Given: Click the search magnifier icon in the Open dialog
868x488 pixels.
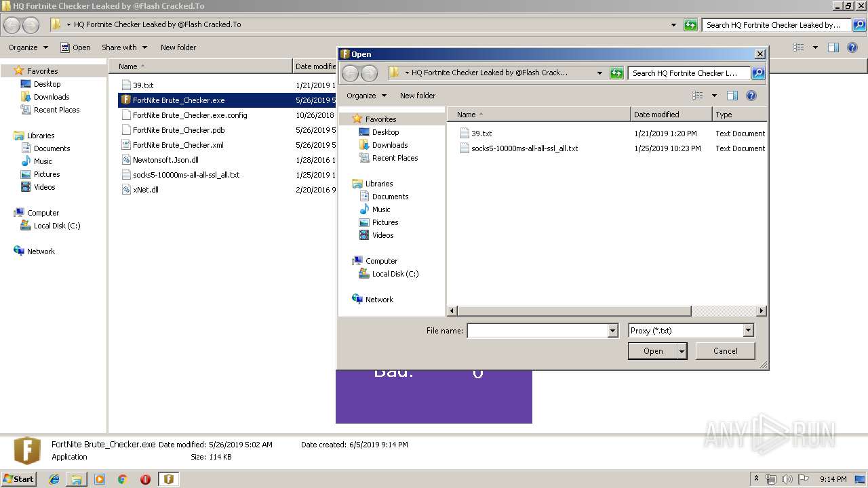Looking at the screenshot, I should tap(758, 73).
